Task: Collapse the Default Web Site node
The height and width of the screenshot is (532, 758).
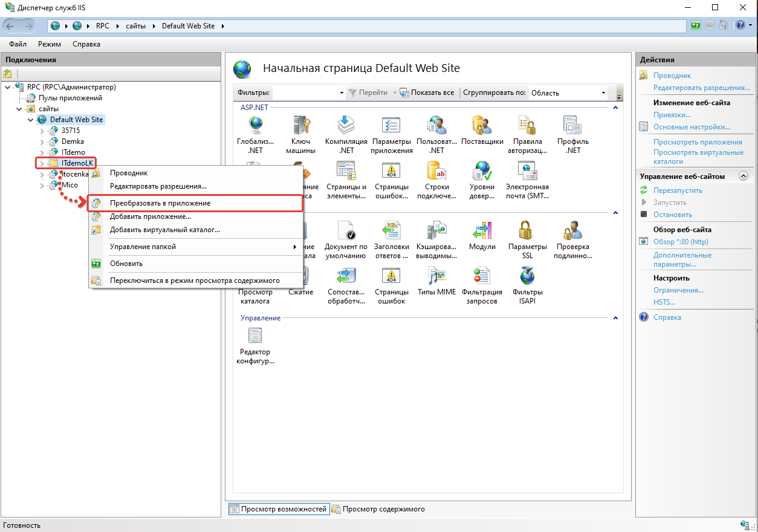Action: [31, 120]
